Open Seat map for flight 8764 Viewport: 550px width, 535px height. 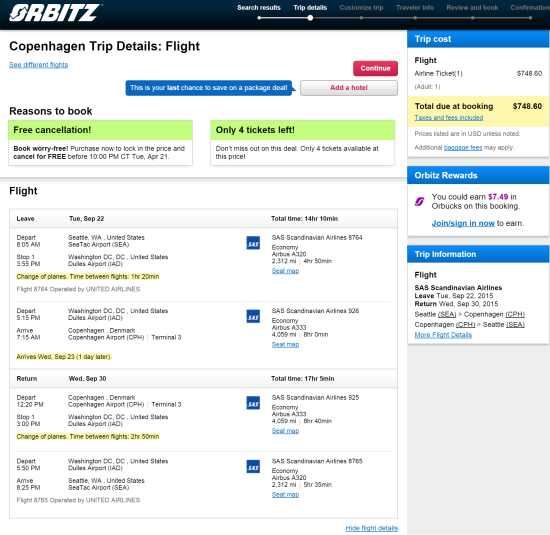(x=285, y=271)
